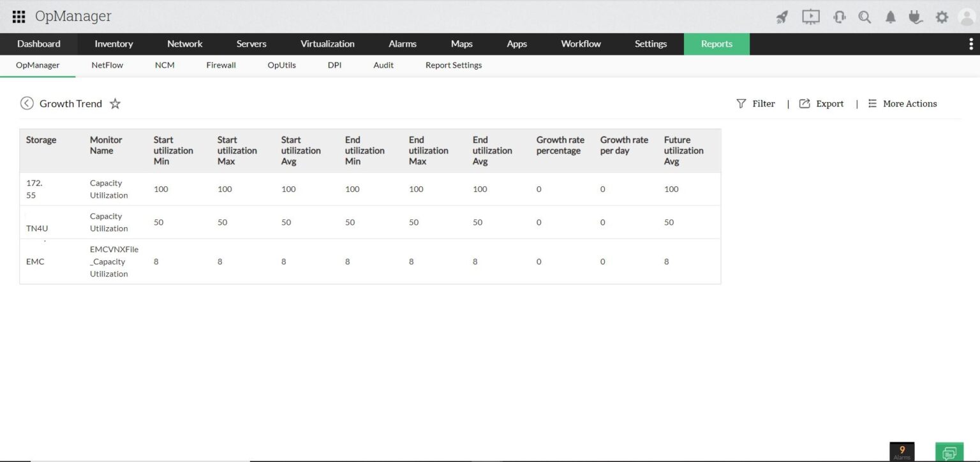
Task: Open the settings gear icon
Action: (x=942, y=17)
